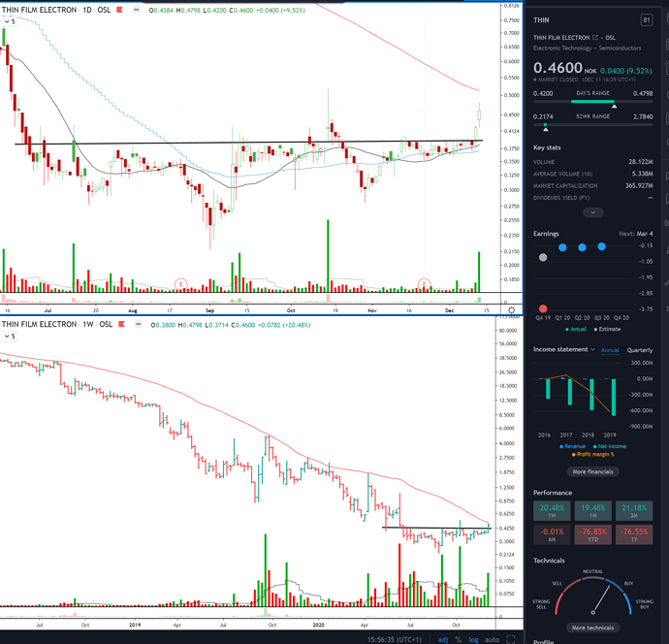Click the 1D chart title THIN FILM ELECTRON
The width and height of the screenshot is (669, 644).
[40, 10]
